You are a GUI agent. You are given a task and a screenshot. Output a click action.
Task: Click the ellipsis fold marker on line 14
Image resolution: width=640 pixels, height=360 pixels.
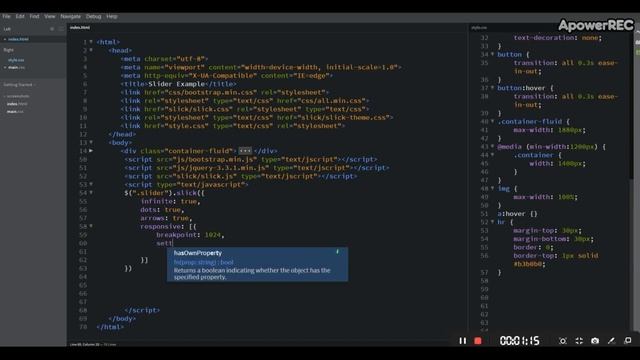pos(245,151)
